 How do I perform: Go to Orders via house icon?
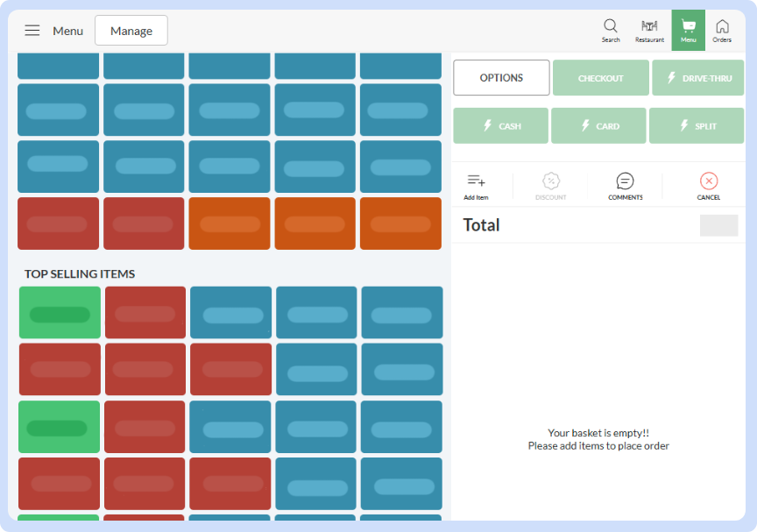[722, 26]
